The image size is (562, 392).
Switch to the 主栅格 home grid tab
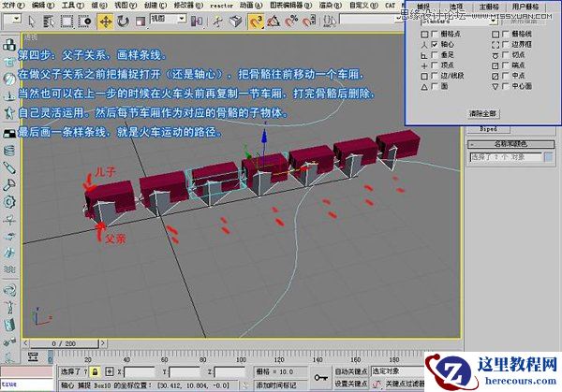tap(489, 7)
